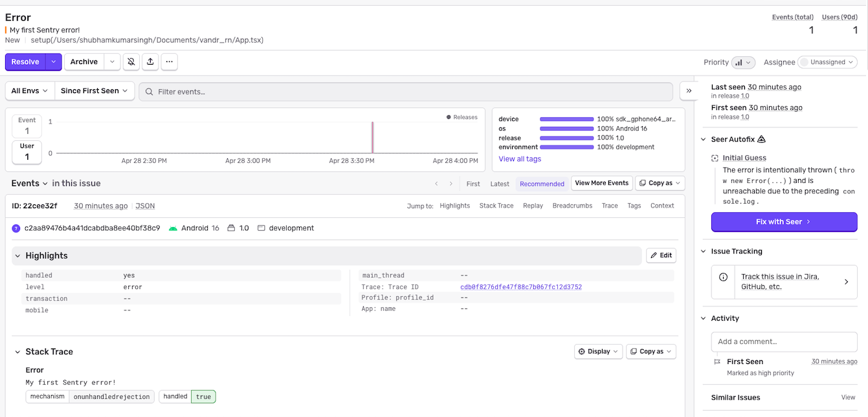The image size is (868, 417).
Task: Click the purple user avatar icon
Action: (x=16, y=228)
